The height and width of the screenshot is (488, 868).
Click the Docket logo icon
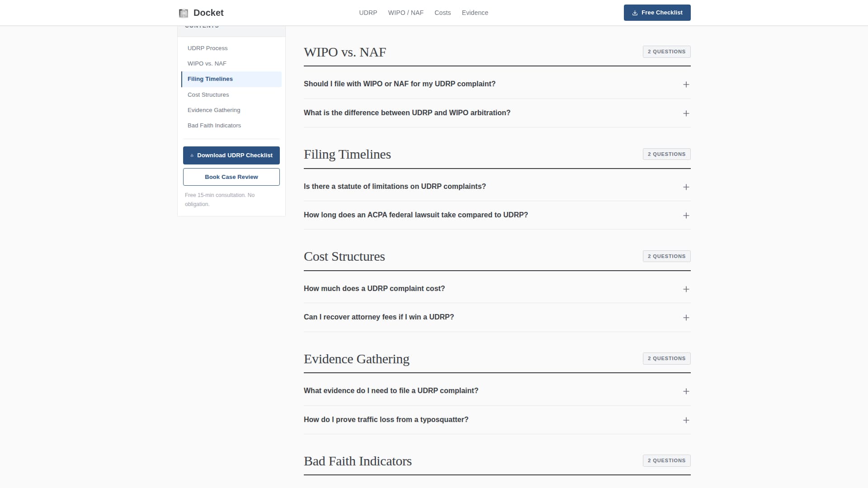coord(184,13)
